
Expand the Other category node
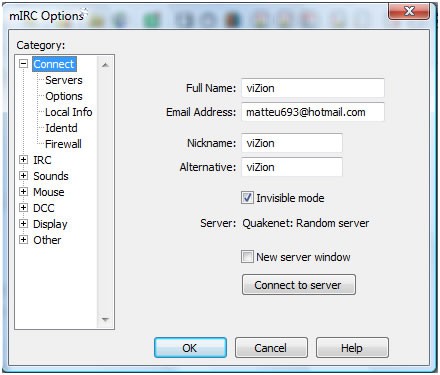click(x=23, y=240)
